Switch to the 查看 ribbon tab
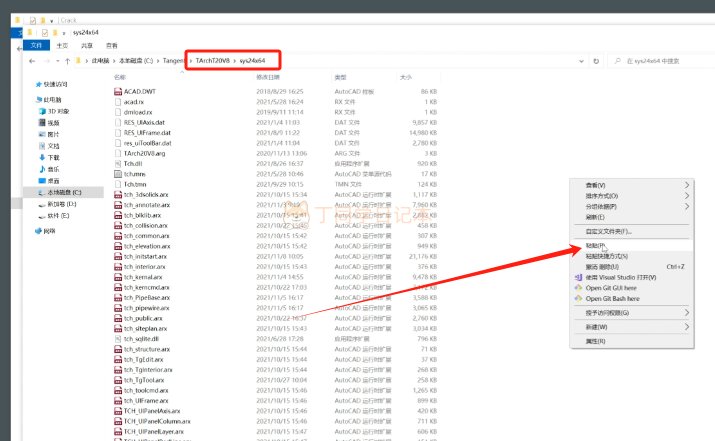This screenshot has width=715, height=441. point(111,45)
